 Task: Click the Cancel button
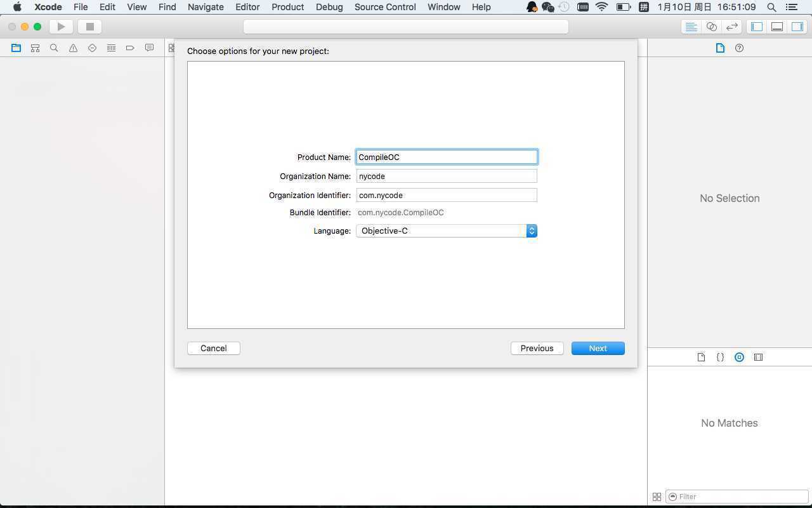(x=213, y=348)
